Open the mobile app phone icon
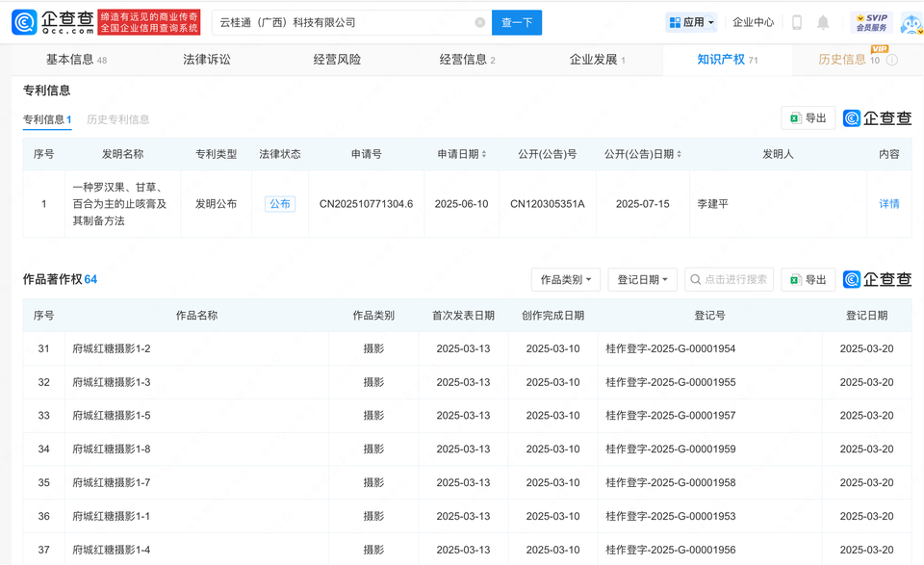 pyautogui.click(x=796, y=22)
